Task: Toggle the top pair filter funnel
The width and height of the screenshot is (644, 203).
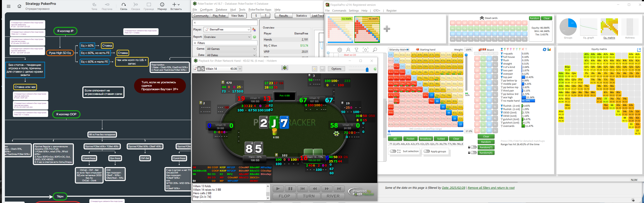Action: tap(502, 77)
